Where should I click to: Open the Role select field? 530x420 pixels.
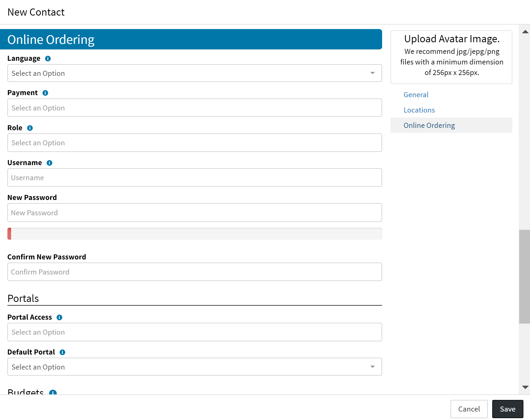pos(195,143)
